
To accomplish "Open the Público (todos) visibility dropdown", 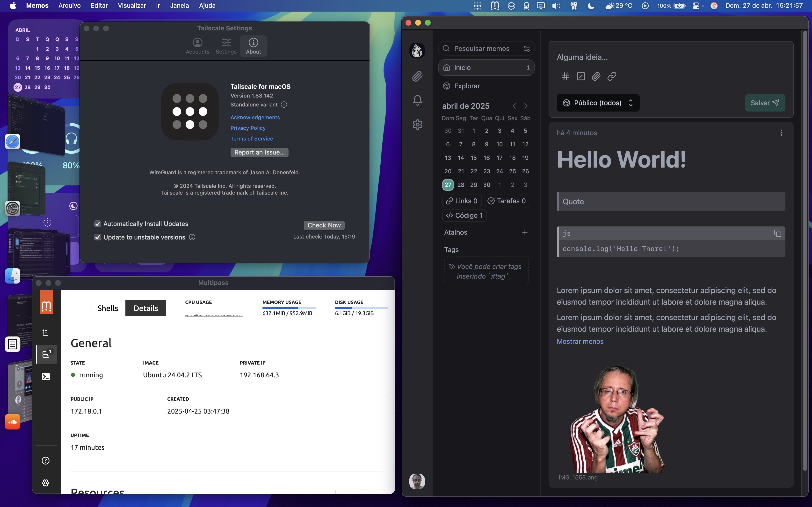I will coord(598,103).
